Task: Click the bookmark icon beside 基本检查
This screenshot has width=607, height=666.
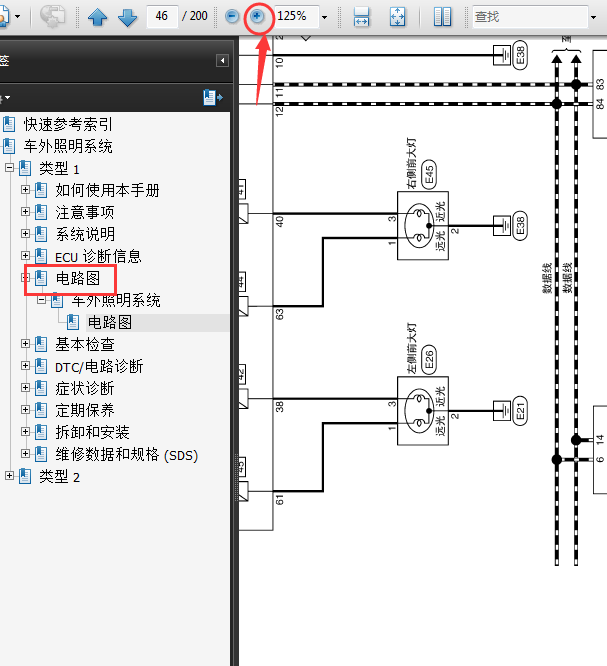Action: pos(41,344)
